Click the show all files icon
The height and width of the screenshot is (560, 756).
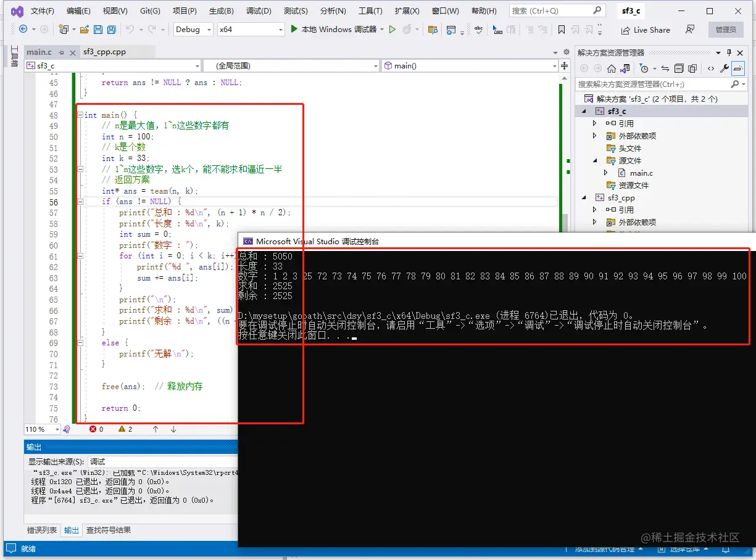(x=692, y=68)
